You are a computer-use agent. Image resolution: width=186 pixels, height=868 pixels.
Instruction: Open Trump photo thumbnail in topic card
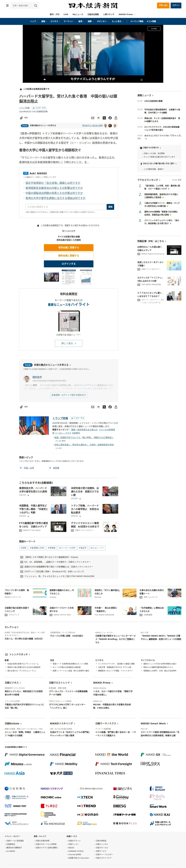[x=34, y=426]
